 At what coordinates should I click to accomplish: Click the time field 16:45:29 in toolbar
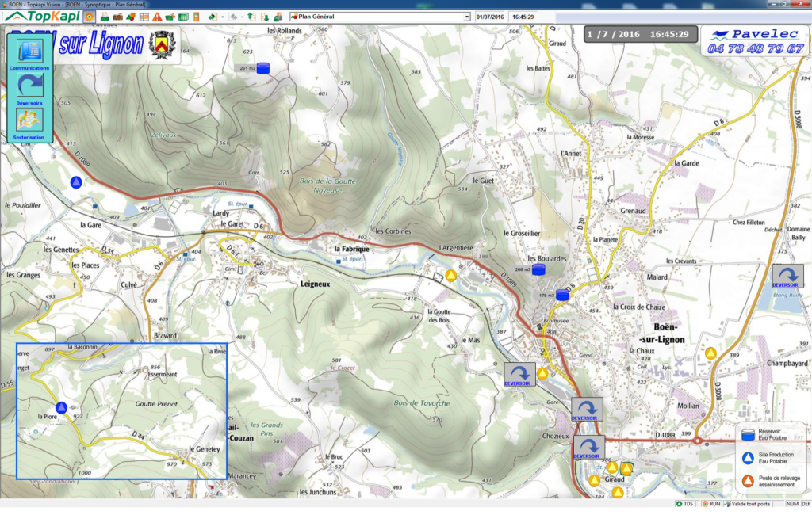point(523,17)
